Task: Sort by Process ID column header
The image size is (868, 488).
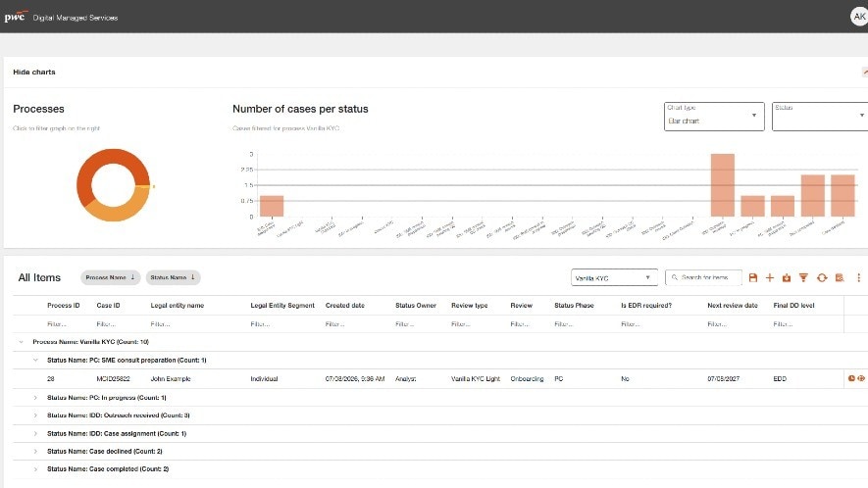Action: click(63, 306)
